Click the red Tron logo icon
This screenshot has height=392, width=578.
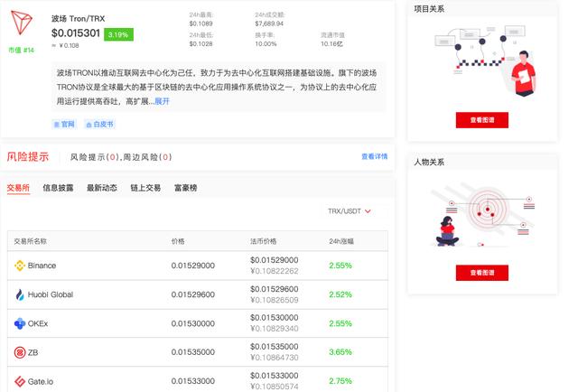pyautogui.click(x=22, y=22)
